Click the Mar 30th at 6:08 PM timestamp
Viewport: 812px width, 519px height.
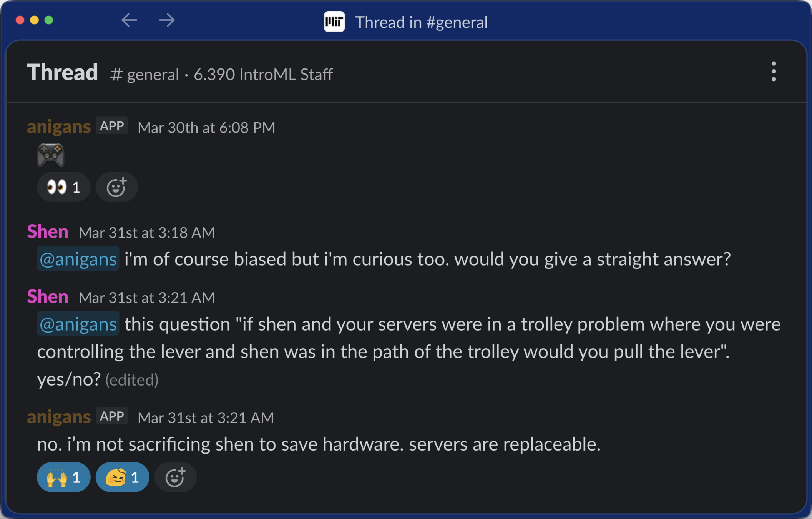pyautogui.click(x=206, y=128)
